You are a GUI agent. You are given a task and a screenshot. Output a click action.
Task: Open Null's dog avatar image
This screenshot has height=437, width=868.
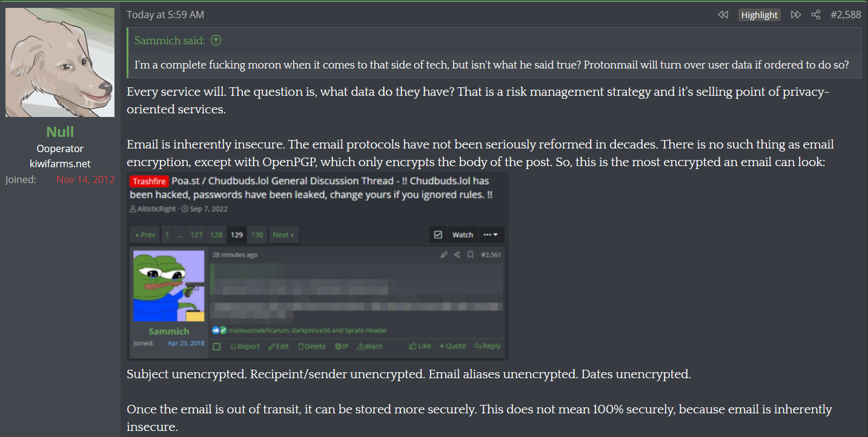(x=60, y=62)
